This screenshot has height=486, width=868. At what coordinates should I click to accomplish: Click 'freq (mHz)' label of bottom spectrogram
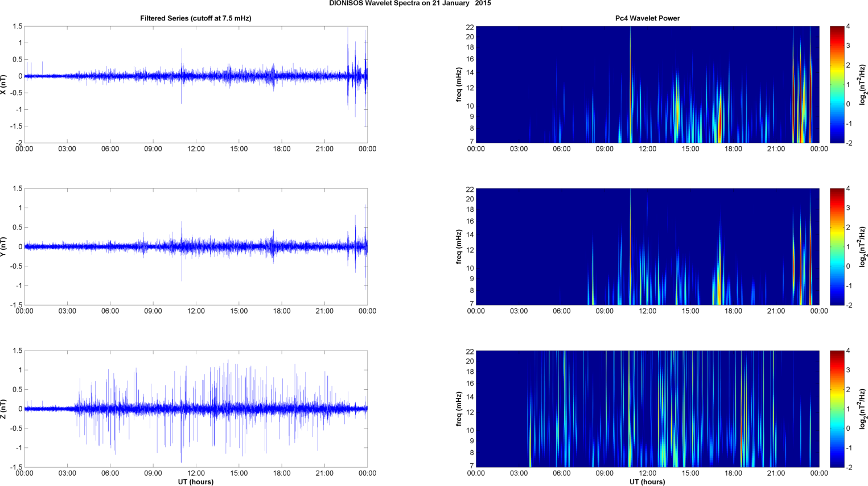[459, 409]
